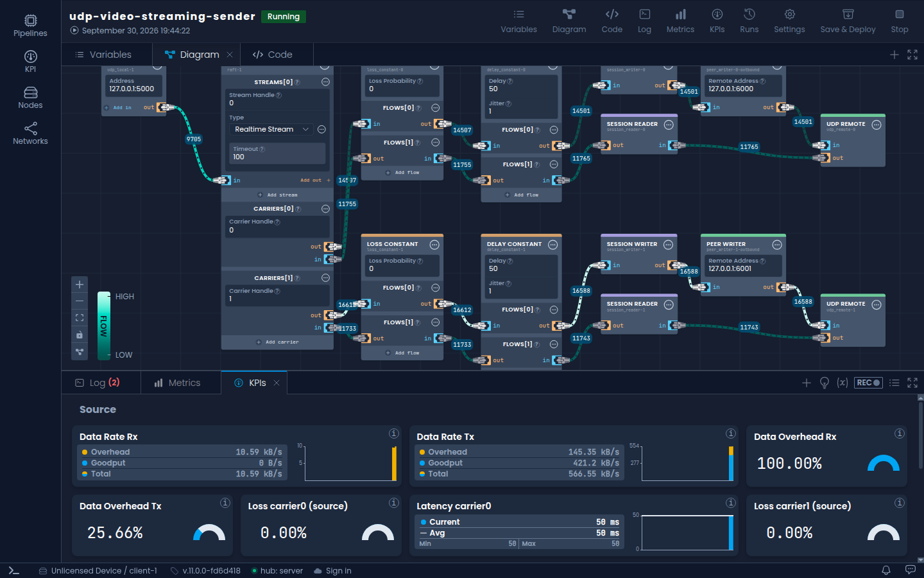Viewport: 924px width, 578px height.
Task: Open the Metrics bottom tab
Action: pyautogui.click(x=177, y=383)
